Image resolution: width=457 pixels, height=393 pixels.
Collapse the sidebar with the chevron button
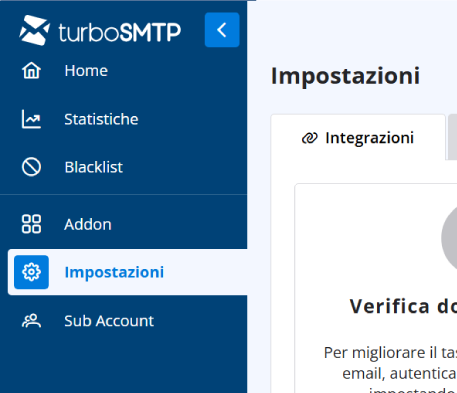coord(222,30)
